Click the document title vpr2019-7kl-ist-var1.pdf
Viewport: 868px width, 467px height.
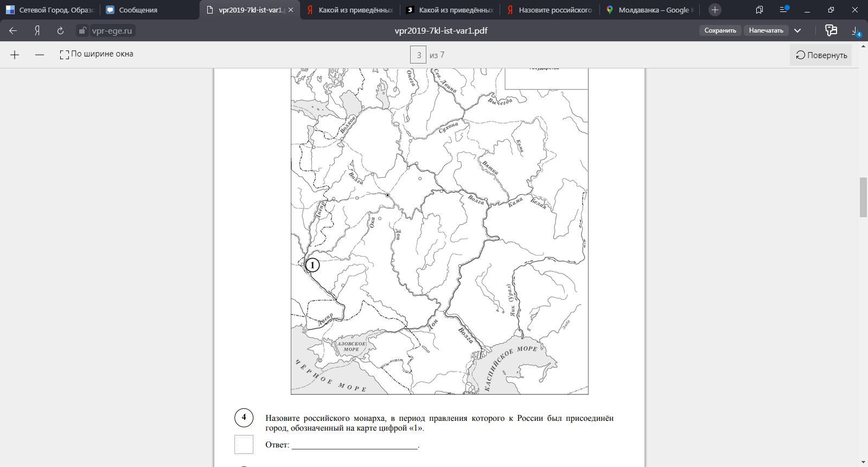click(441, 30)
